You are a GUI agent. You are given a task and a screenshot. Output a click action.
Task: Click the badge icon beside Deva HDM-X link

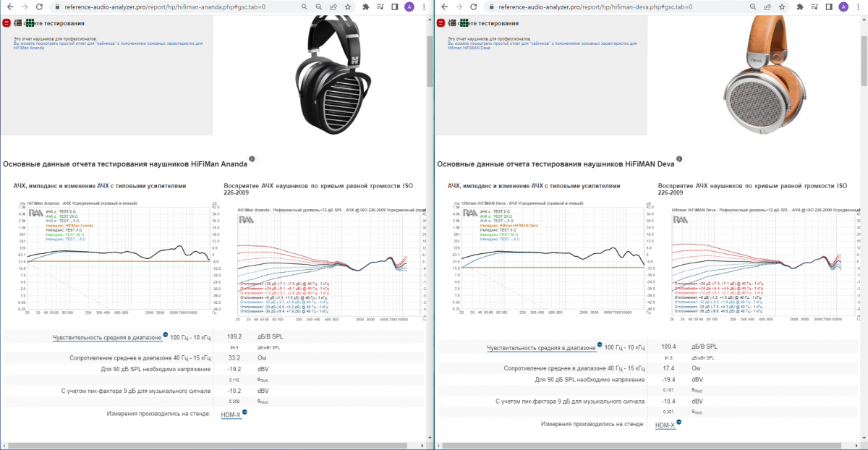678,422
